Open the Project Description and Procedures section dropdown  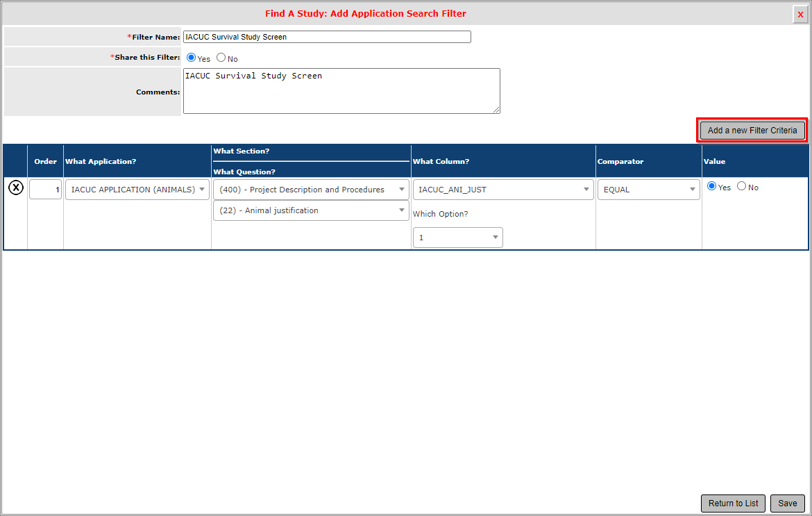coord(311,190)
